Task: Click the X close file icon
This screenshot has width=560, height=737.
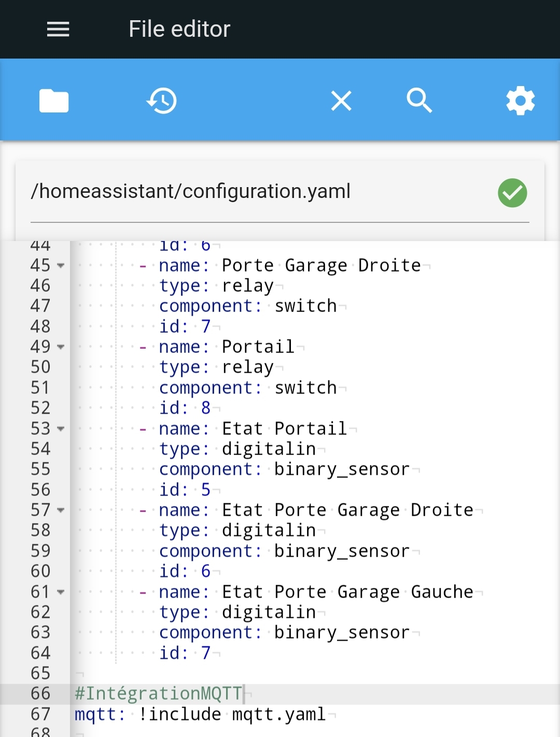Action: coord(341,101)
